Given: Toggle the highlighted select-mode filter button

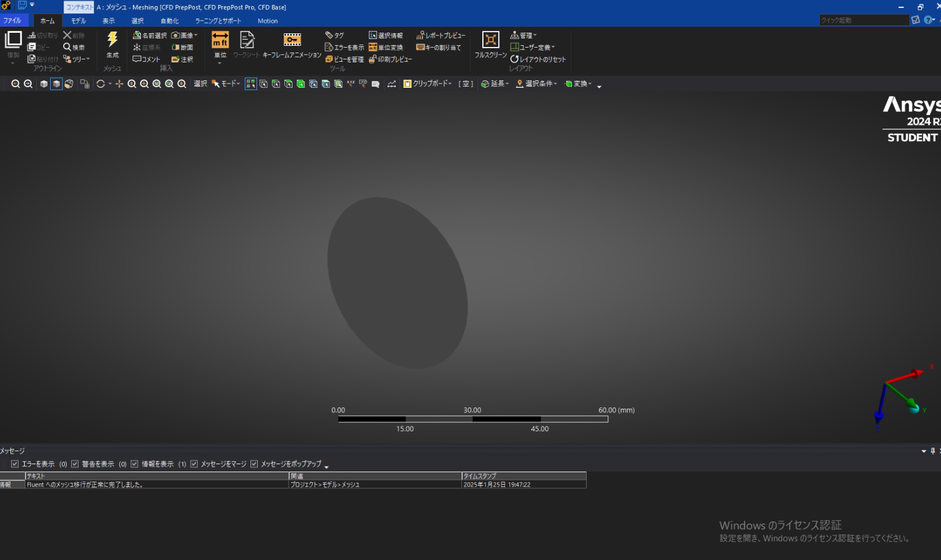Looking at the screenshot, I should click(x=250, y=84).
